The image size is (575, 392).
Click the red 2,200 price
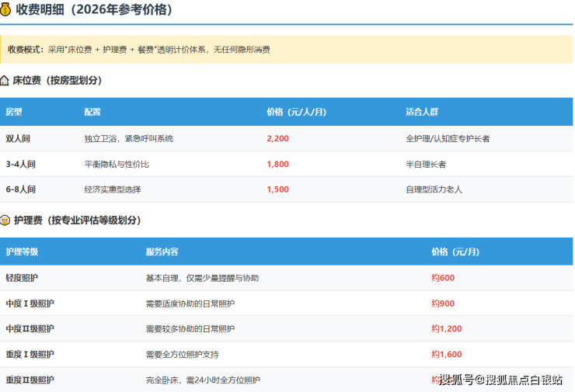[x=277, y=138]
